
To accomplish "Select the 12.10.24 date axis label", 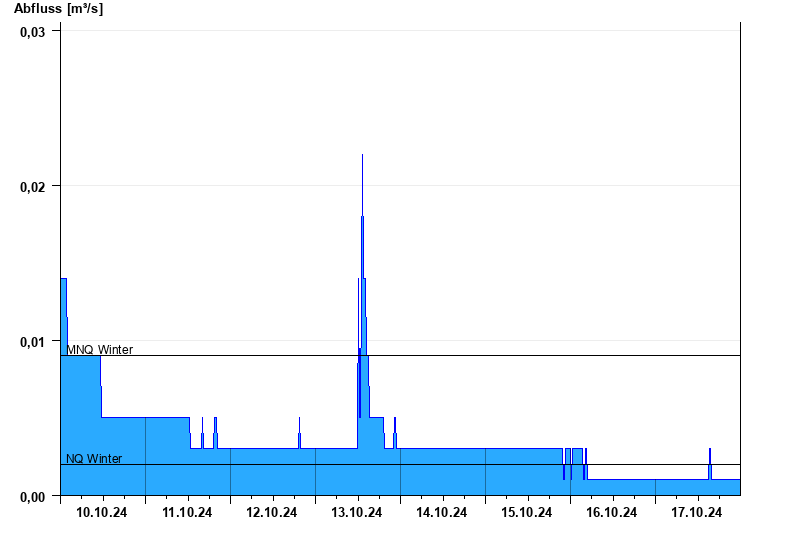I will tap(271, 512).
